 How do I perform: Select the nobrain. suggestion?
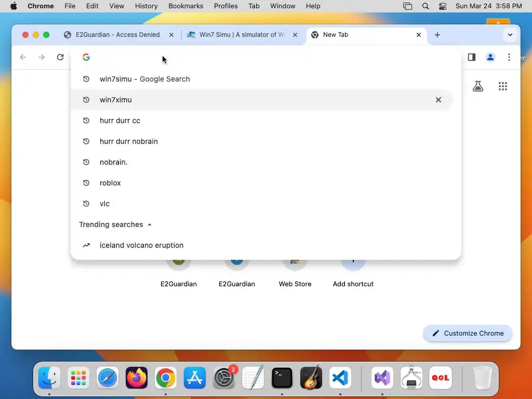point(261,162)
